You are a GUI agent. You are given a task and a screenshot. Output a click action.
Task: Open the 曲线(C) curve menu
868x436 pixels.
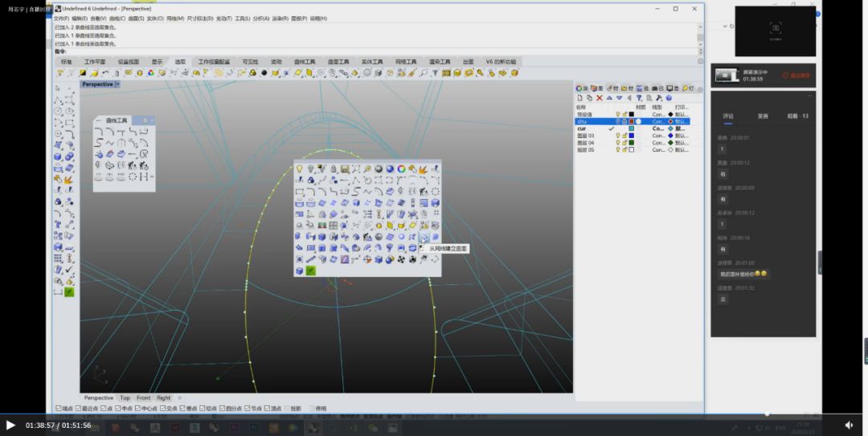117,18
